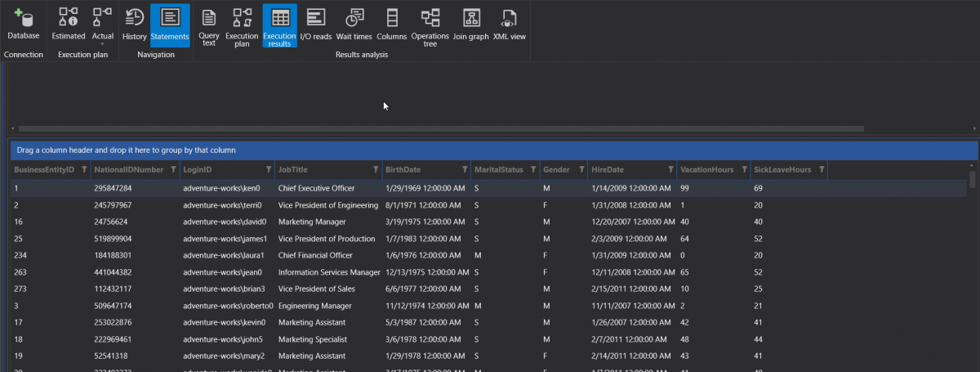Toggle the Statements navigation panel
The height and width of the screenshot is (372, 980).
coord(170,25)
